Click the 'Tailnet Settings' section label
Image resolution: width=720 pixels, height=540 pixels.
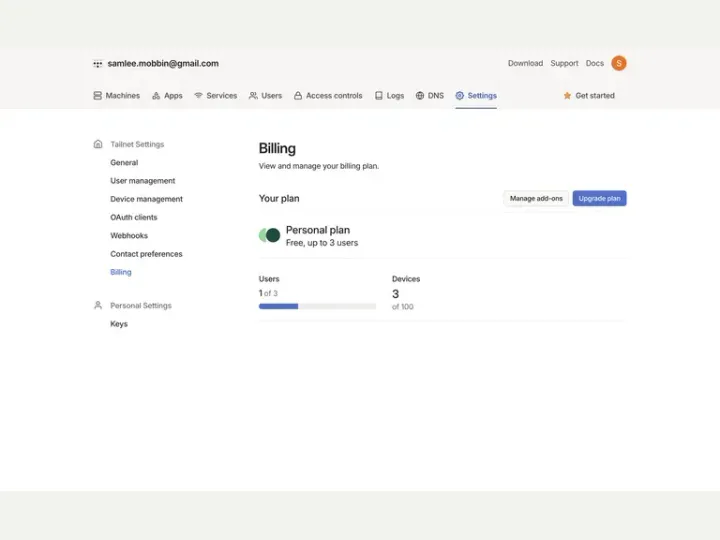point(137,144)
